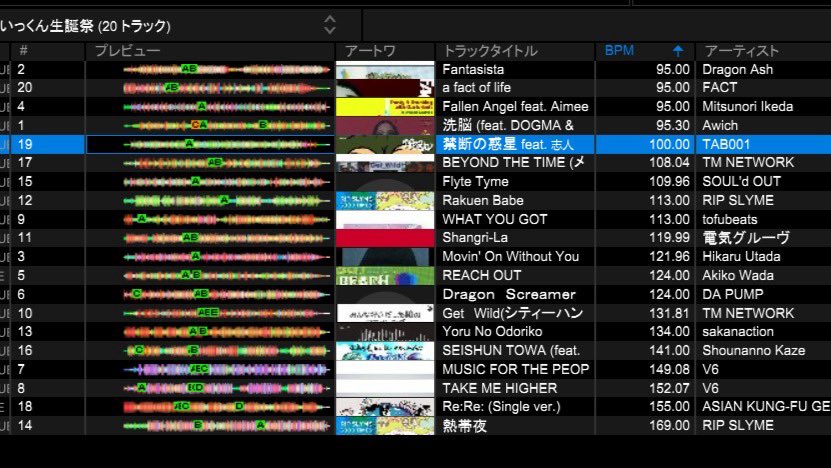The width and height of the screenshot is (831, 468).
Task: Click the artist TAB001
Action: pos(726,144)
